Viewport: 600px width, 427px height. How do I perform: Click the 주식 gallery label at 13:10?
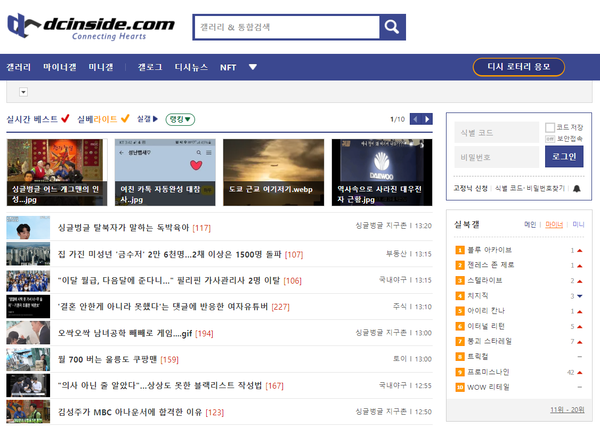click(400, 306)
